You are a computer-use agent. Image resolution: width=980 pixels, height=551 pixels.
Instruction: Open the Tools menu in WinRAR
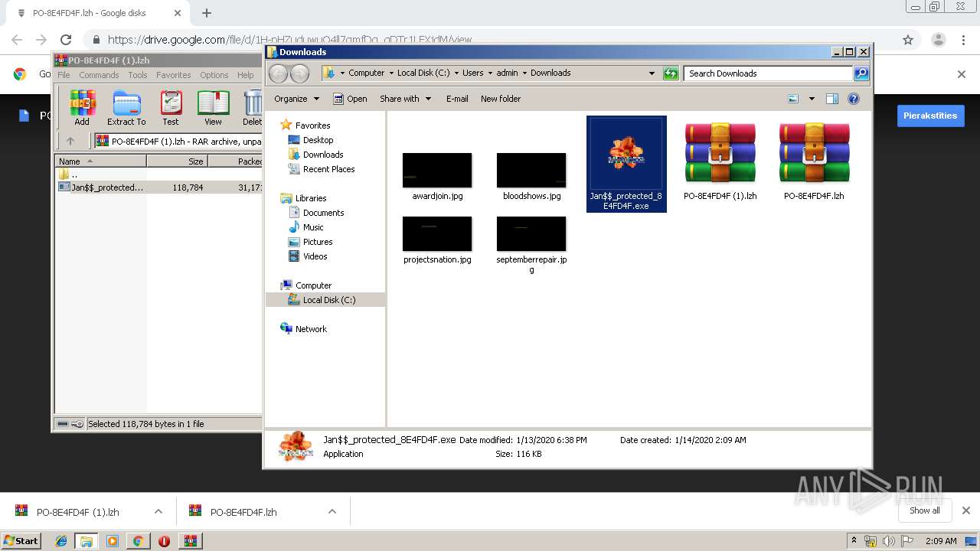pos(138,75)
